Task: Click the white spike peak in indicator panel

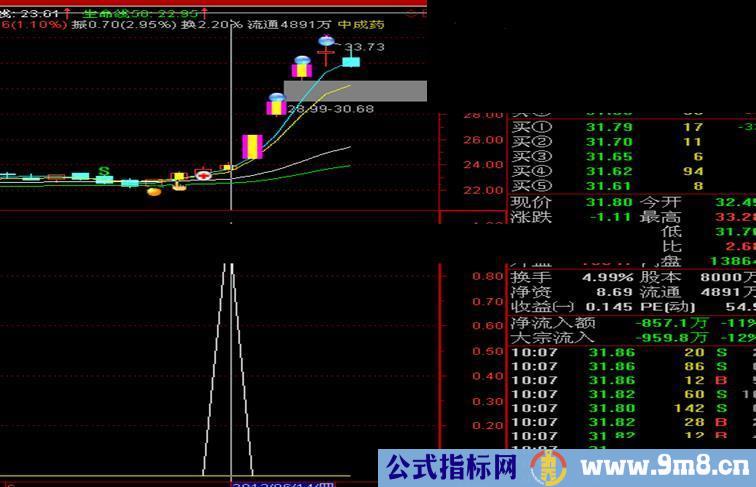Action: pos(228,266)
